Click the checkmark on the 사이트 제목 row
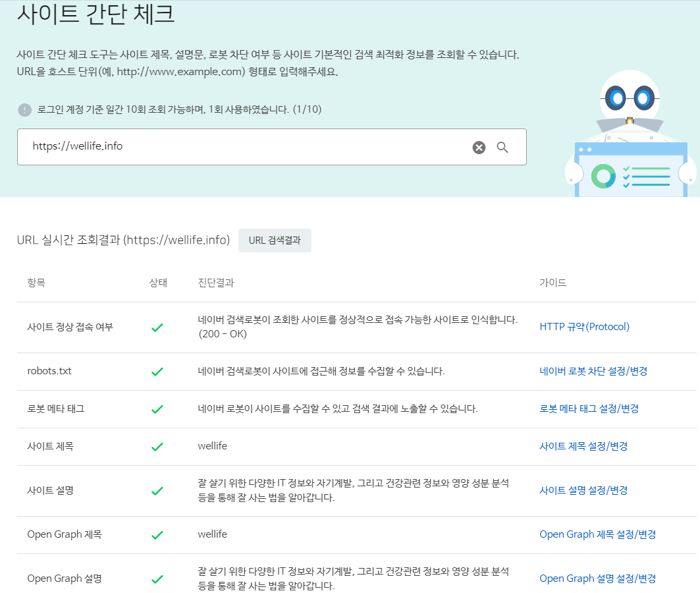 pos(157,445)
